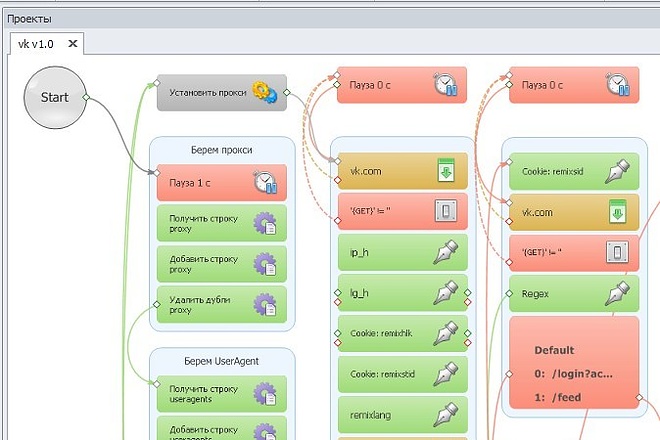
Task: Click the Start node
Action: [x=55, y=97]
